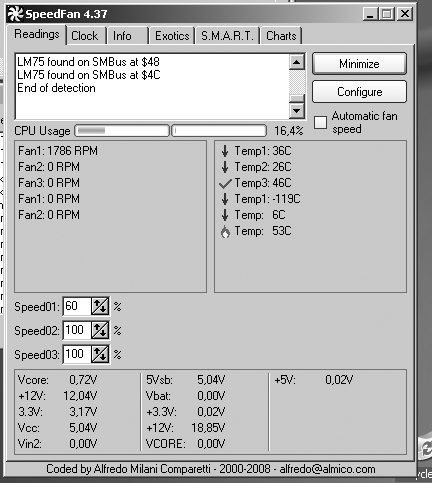The width and height of the screenshot is (432, 483).
Task: Click the second CPU usage bar
Action: (x=219, y=131)
